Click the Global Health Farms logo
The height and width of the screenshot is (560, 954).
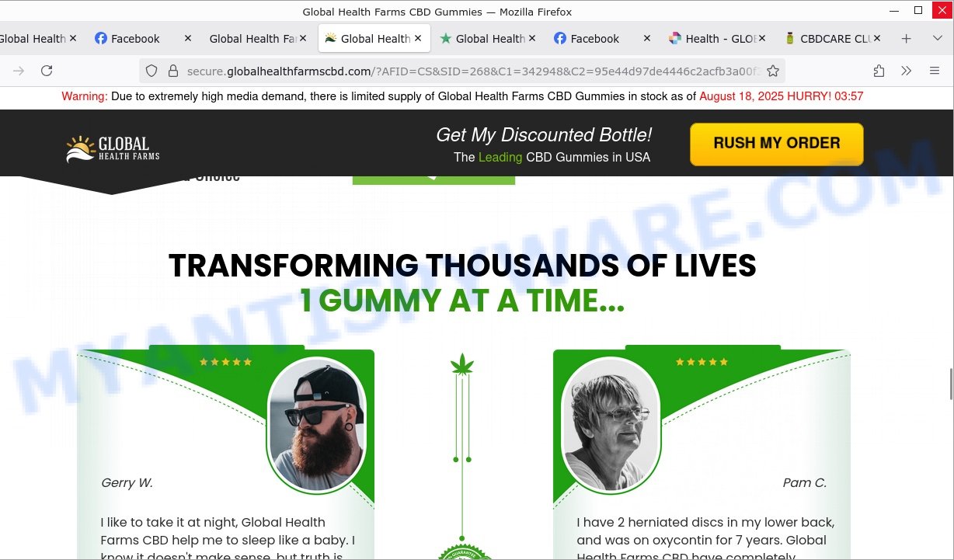coord(113,148)
